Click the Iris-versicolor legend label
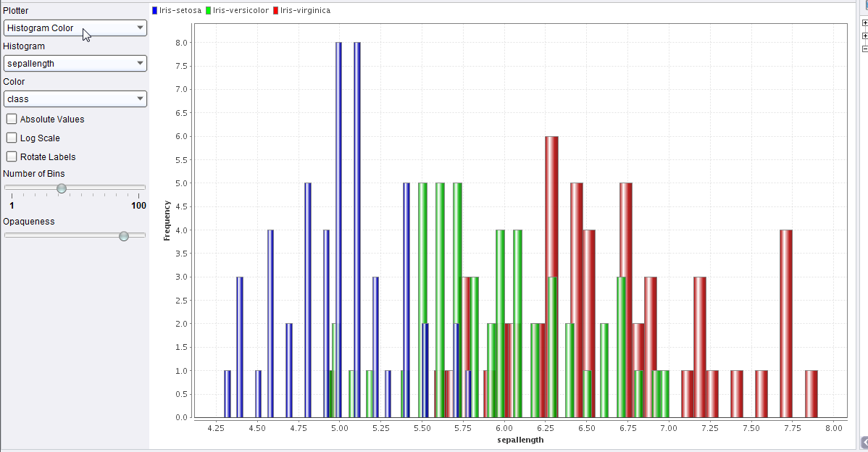Image resolution: width=868 pixels, height=452 pixels. tap(241, 11)
